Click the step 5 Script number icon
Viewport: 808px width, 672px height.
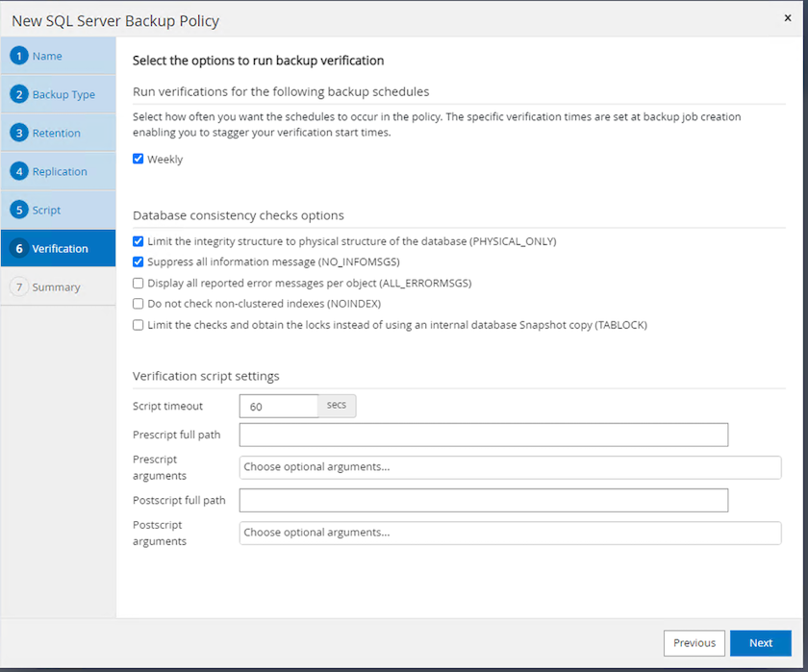point(19,210)
